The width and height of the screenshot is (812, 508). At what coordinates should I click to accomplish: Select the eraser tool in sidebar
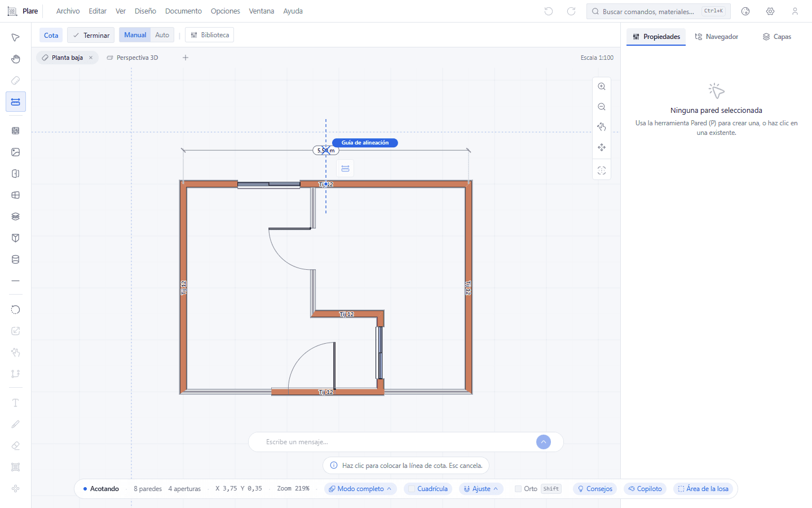point(15,446)
